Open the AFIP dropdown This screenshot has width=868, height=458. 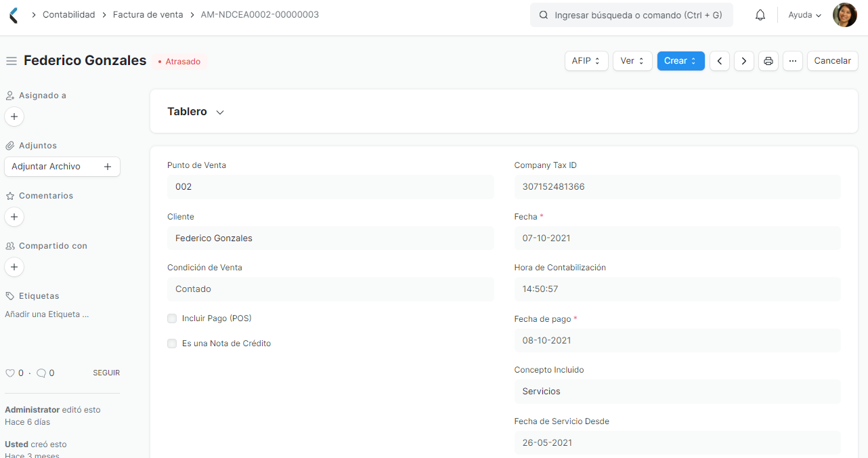click(586, 61)
